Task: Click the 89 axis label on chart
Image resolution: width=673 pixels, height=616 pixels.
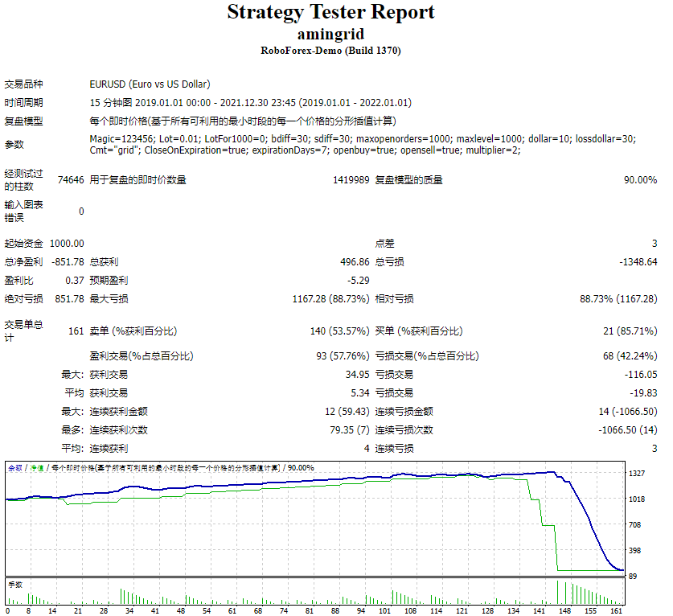Action: coord(633,576)
